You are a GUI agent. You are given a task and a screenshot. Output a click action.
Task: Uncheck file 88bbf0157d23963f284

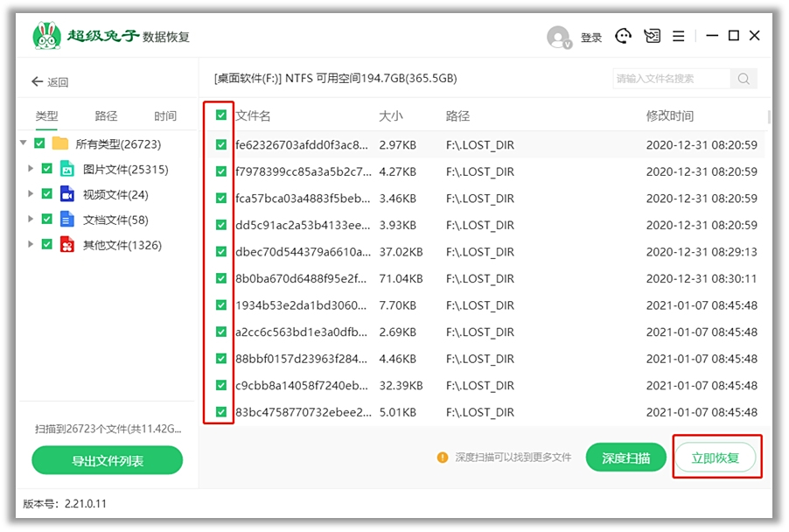click(221, 359)
